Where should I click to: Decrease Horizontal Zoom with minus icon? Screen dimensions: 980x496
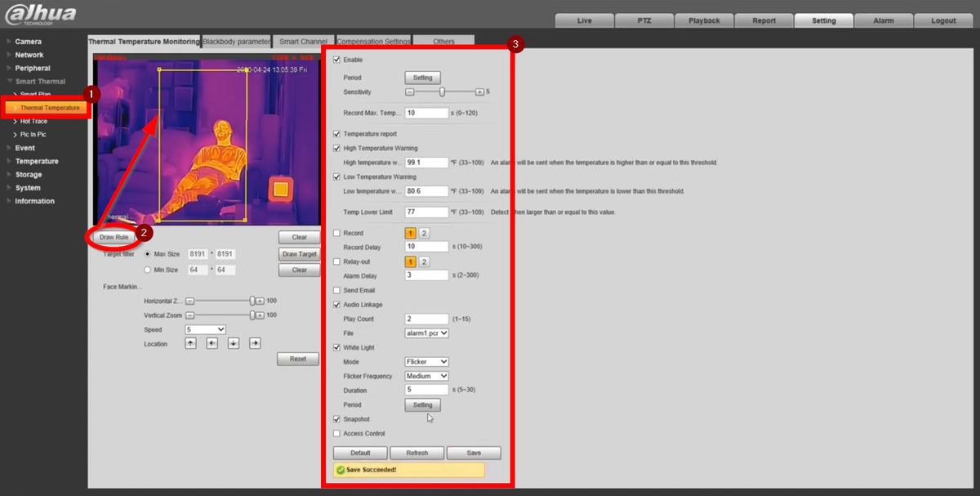click(189, 301)
